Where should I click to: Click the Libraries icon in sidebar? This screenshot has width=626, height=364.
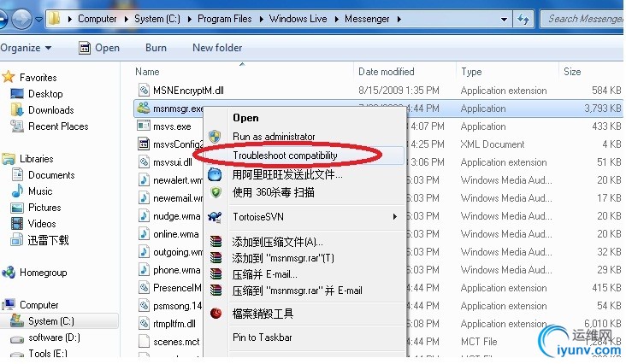point(9,159)
